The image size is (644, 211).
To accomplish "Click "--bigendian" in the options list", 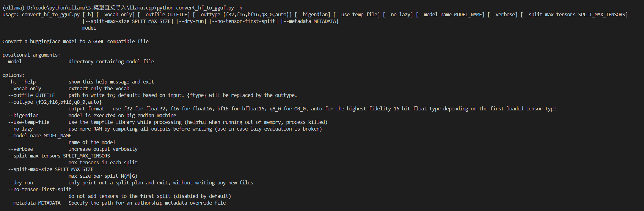I will [x=23, y=115].
